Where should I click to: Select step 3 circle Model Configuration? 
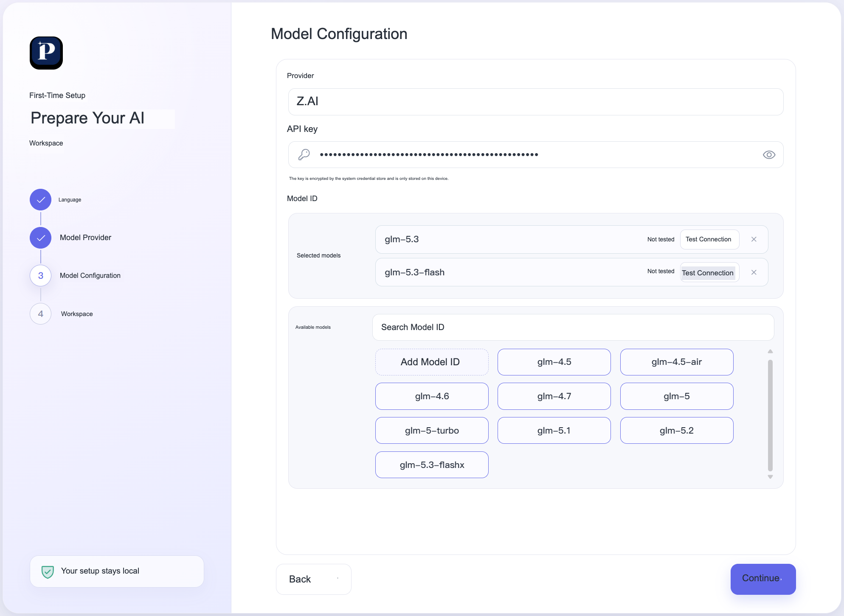(41, 276)
